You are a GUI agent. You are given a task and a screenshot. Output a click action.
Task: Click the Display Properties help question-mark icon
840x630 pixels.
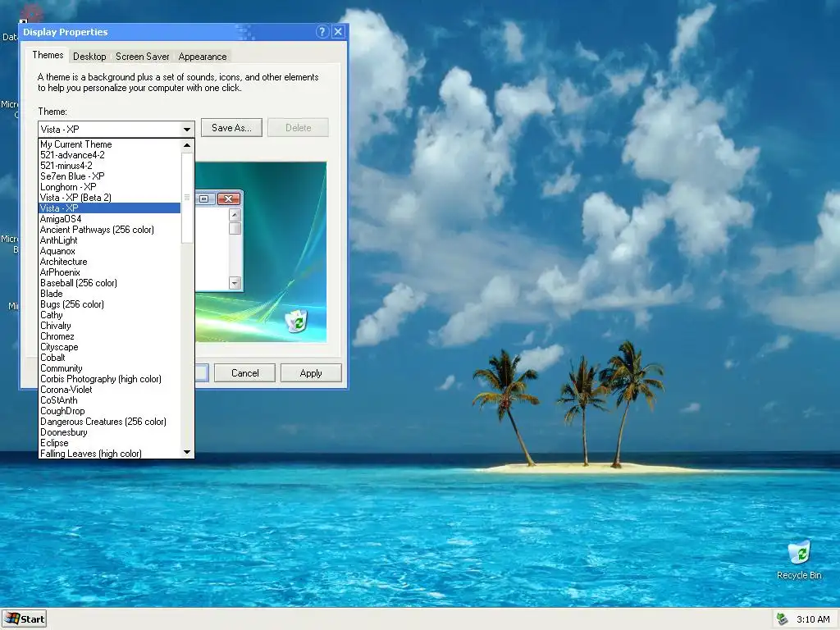click(322, 32)
